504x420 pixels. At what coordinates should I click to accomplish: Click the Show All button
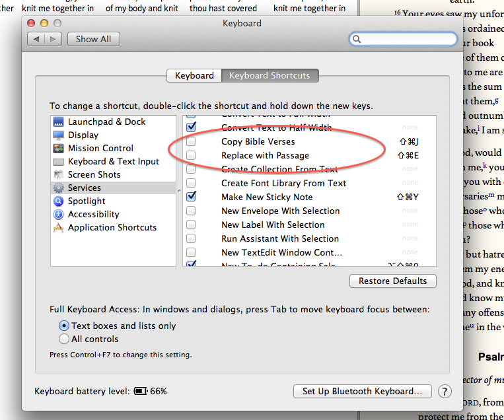click(94, 39)
